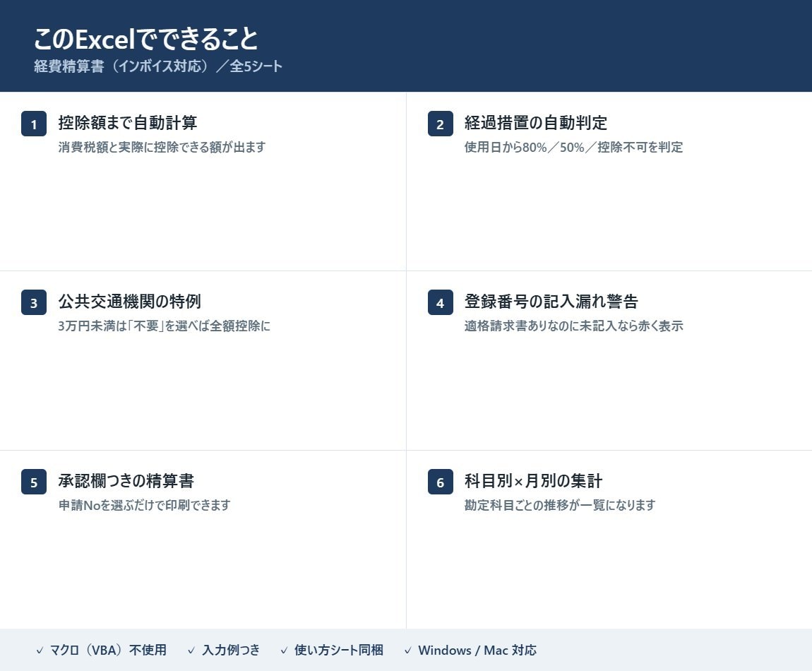Click footer text 入力例つき

[x=230, y=651]
